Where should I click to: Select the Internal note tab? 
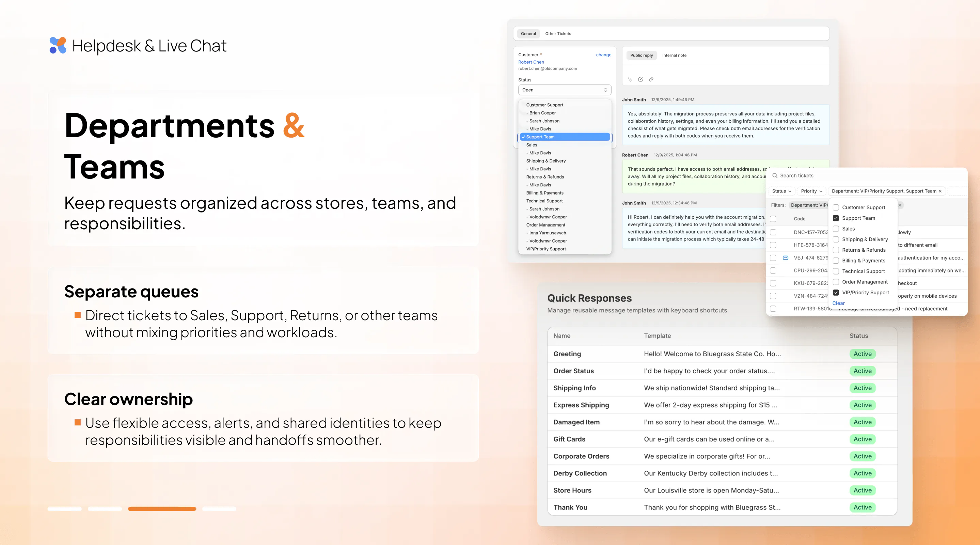coord(674,55)
